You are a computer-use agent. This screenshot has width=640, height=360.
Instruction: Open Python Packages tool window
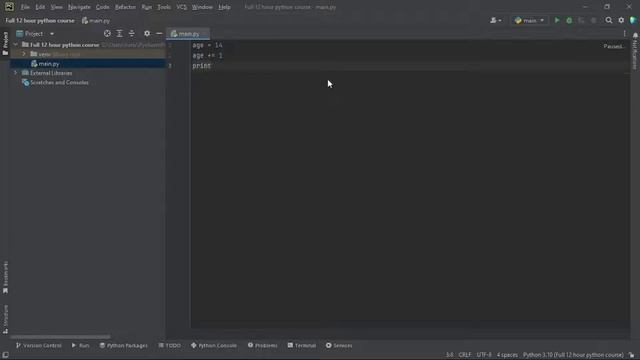(x=124, y=345)
